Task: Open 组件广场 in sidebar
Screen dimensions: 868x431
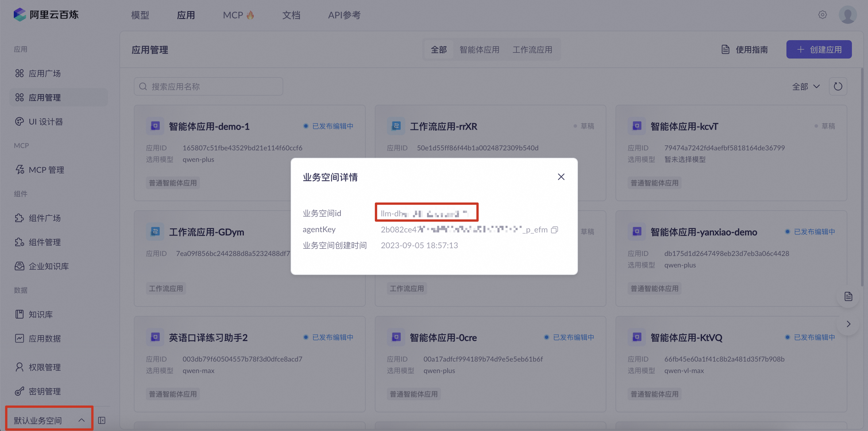Action: [x=58, y=218]
